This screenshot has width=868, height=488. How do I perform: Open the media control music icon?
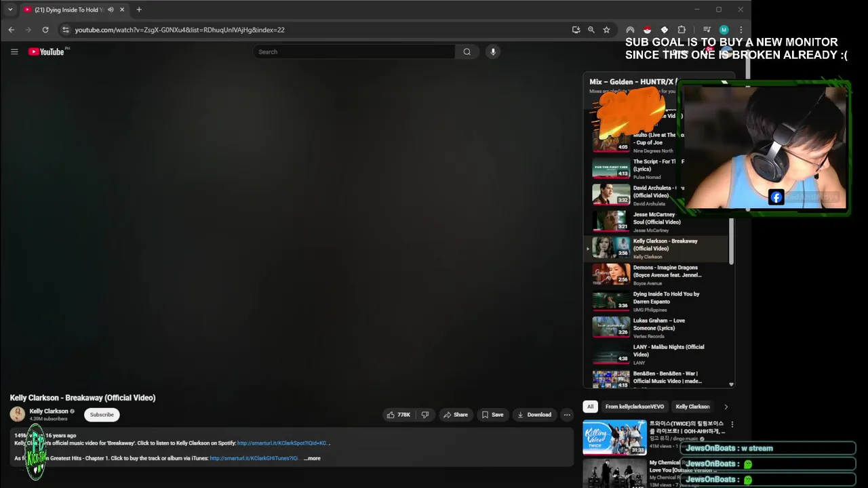coord(707,30)
